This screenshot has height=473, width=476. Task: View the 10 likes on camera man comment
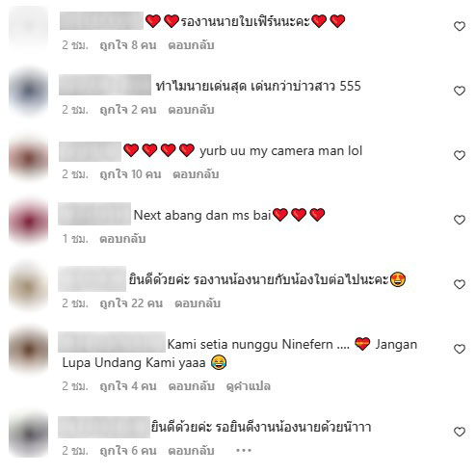click(x=130, y=174)
